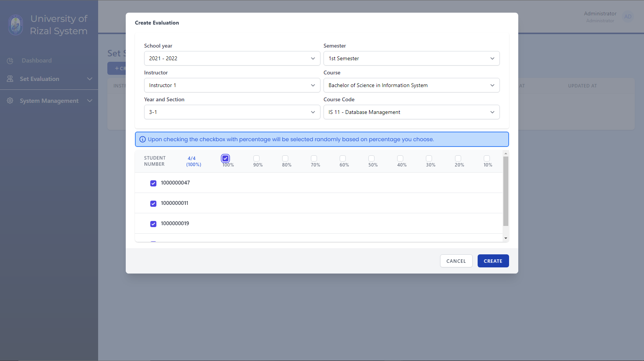
Task: Click the 4/4 (100%) selection counter link
Action: (x=193, y=161)
